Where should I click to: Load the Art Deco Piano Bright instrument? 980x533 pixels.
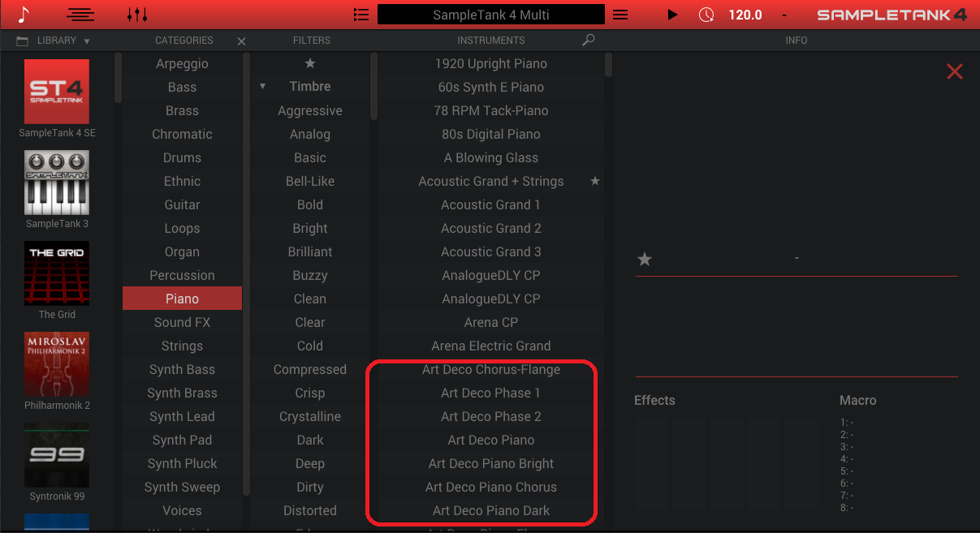(491, 463)
